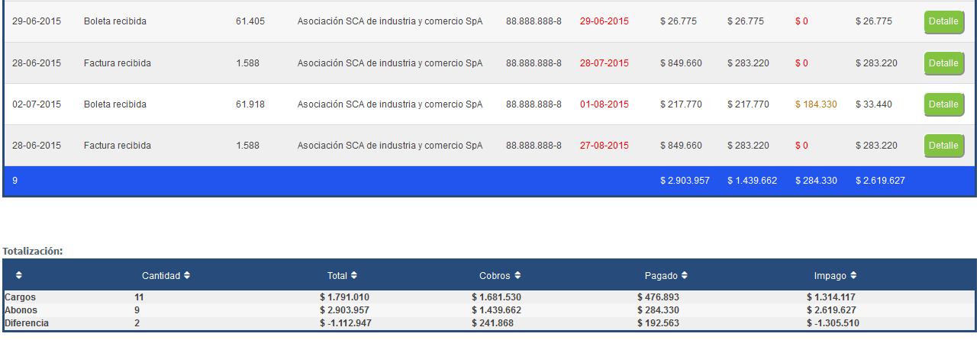Click the red due date 29-06-2015

point(604,21)
